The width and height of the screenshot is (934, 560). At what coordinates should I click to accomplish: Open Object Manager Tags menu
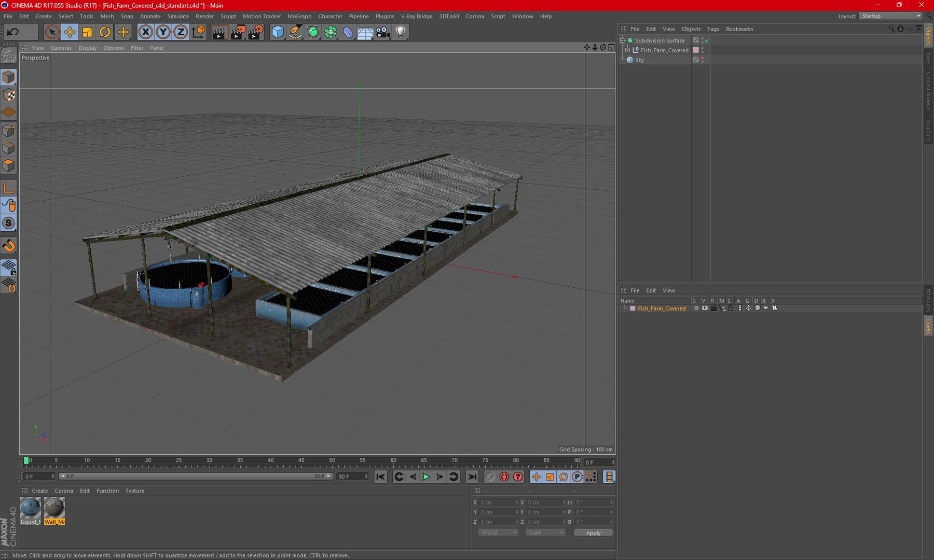pos(713,29)
